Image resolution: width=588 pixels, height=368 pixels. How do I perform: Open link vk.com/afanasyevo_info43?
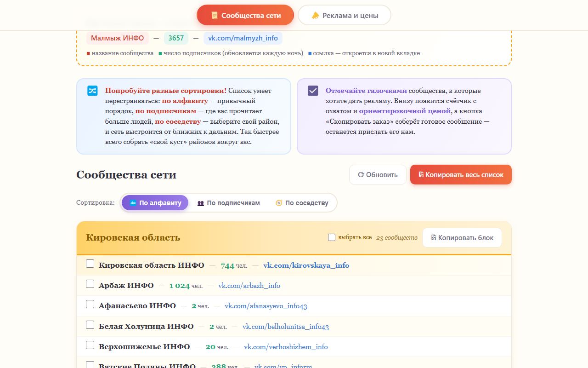(266, 306)
